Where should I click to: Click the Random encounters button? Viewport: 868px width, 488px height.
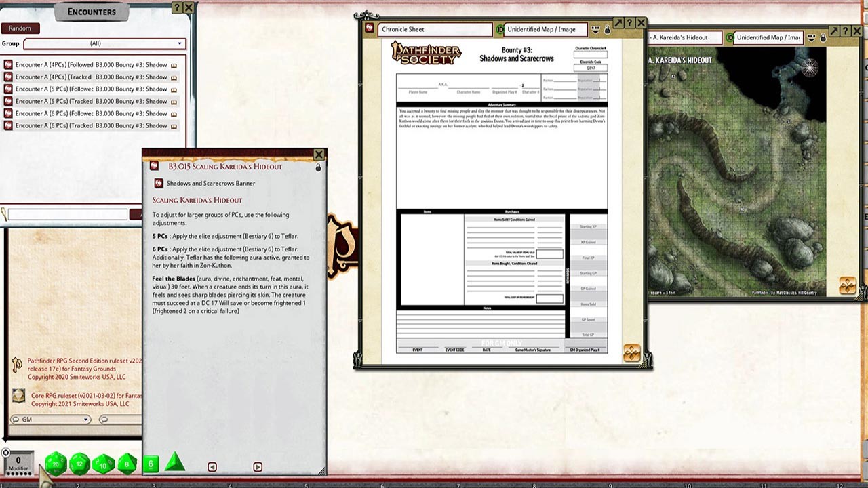pos(20,28)
